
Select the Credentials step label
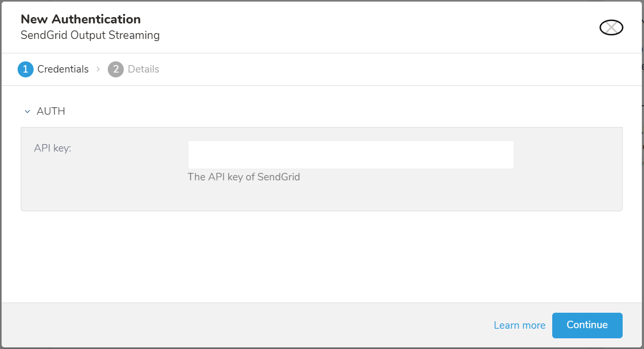coord(63,69)
